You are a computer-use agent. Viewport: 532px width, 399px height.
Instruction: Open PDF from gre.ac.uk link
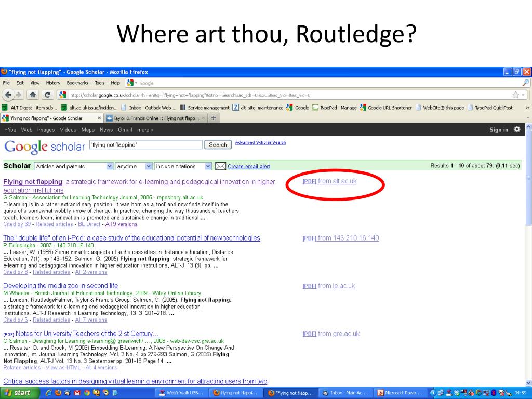(331, 334)
